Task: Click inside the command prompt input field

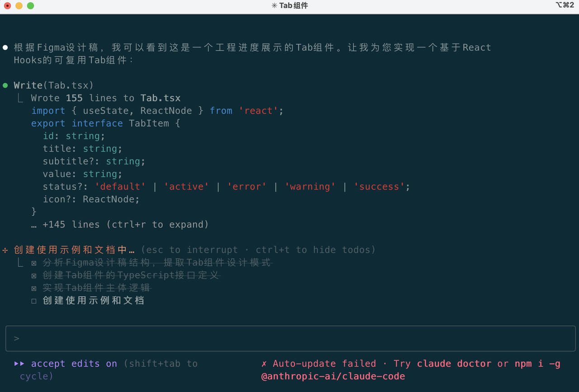Action: (289, 338)
